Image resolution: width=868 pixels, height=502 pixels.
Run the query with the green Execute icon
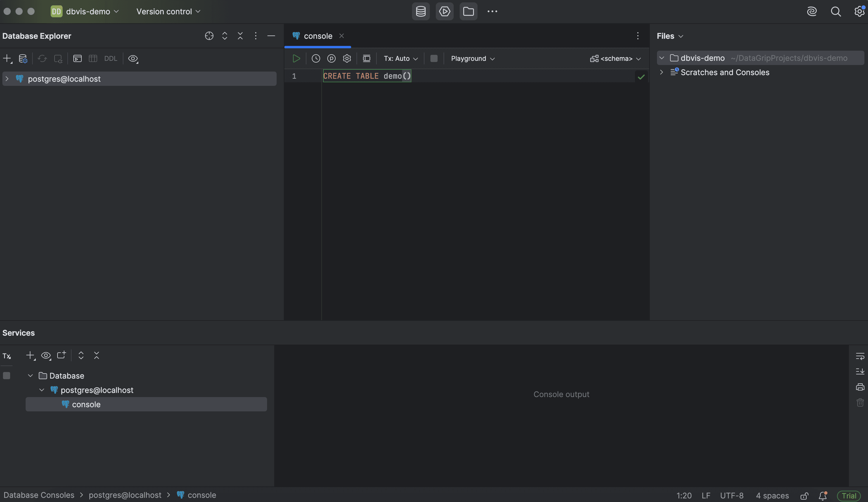click(296, 58)
